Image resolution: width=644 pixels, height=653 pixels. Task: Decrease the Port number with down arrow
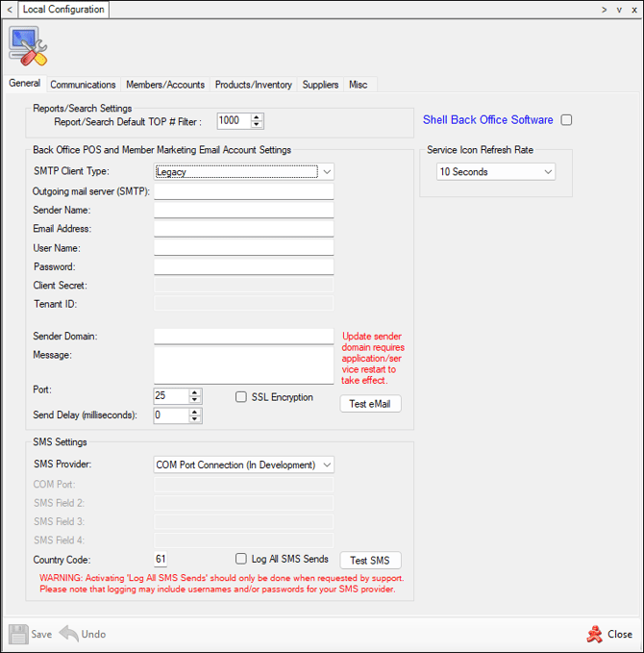click(195, 399)
